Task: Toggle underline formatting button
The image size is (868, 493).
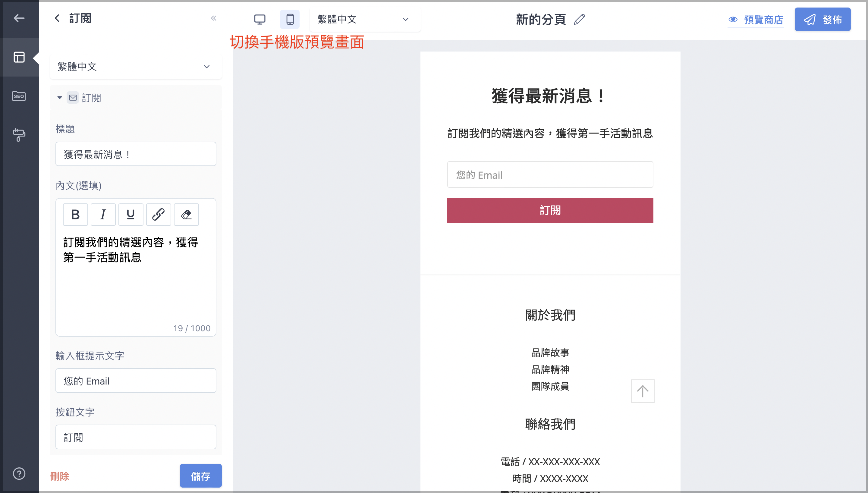Action: [131, 214]
